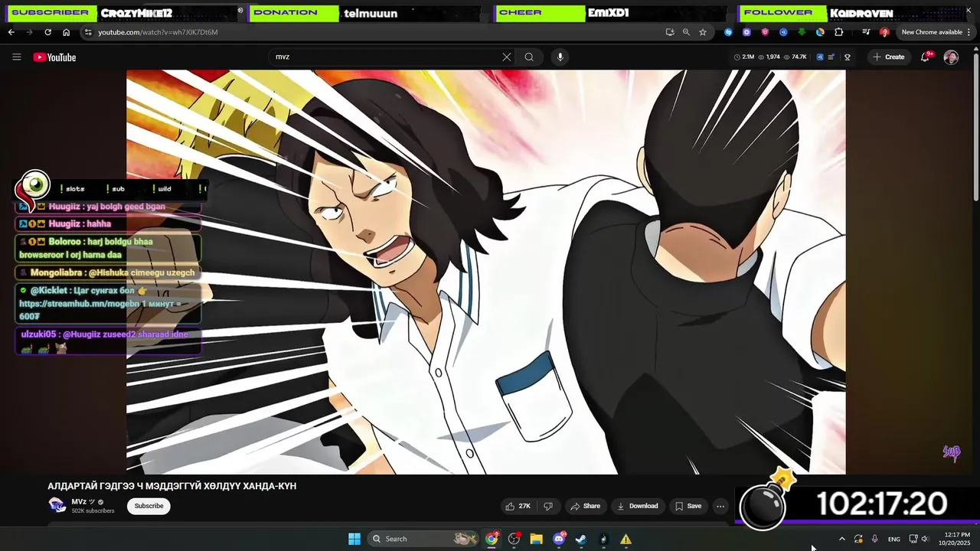The image size is (980, 551).
Task: Reload the YouTube page
Action: tap(47, 32)
